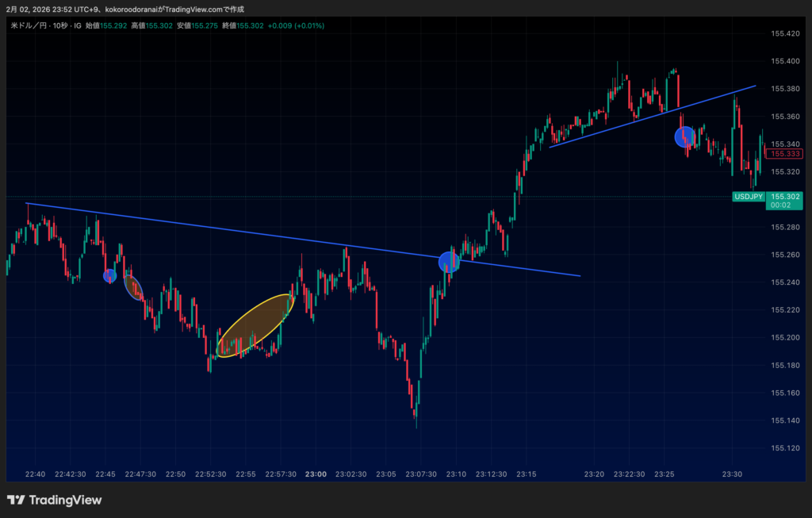Screen dimensions: 812x518
Task: Select the large yellow ellipse drawing
Action: (x=255, y=325)
